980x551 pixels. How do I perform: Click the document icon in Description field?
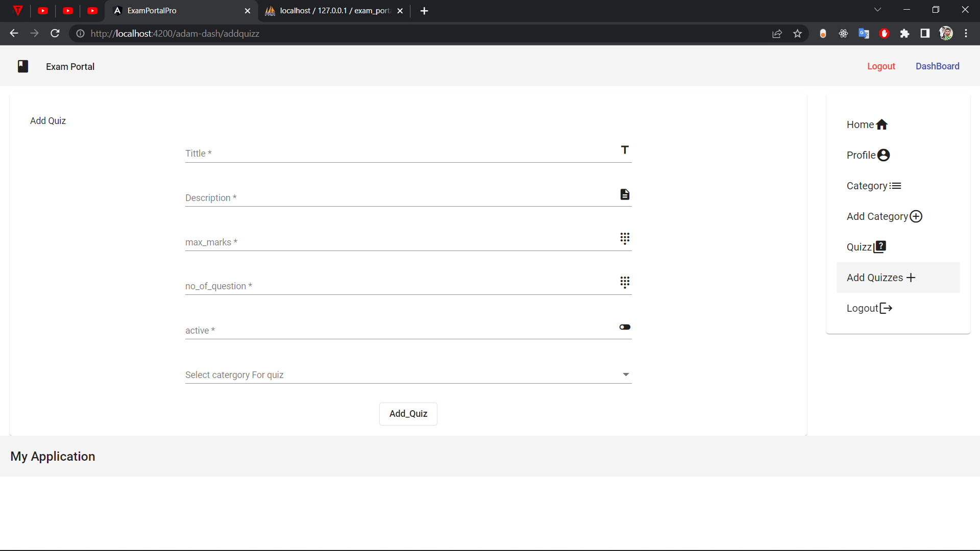625,194
